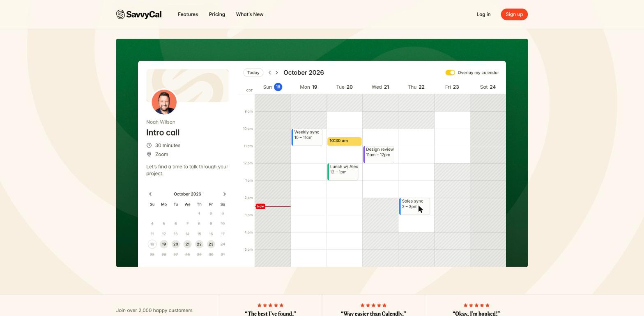Click the location pin icon beside Zoom
This screenshot has height=316, width=644.
149,154
